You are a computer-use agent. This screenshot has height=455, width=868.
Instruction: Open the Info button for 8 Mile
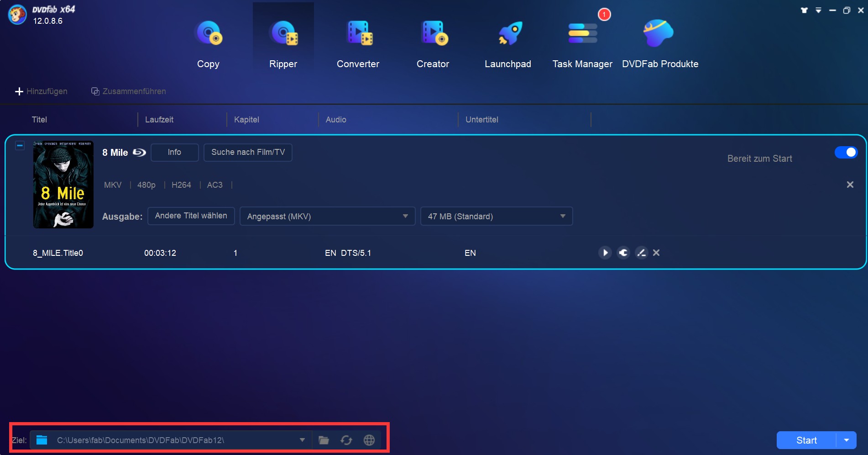(174, 153)
